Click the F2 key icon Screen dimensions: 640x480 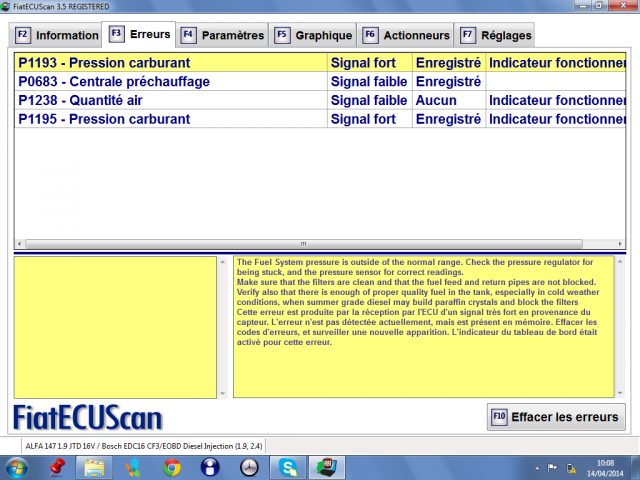23,35
